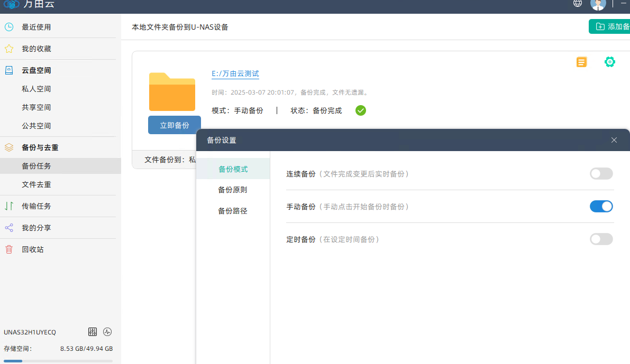Click the green backup complete checkmark icon

pos(361,110)
